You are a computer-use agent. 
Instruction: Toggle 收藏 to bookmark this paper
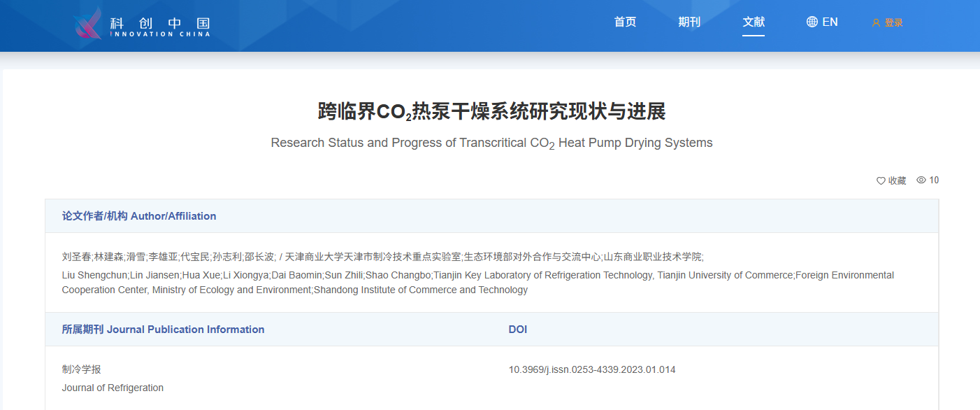[x=897, y=181]
